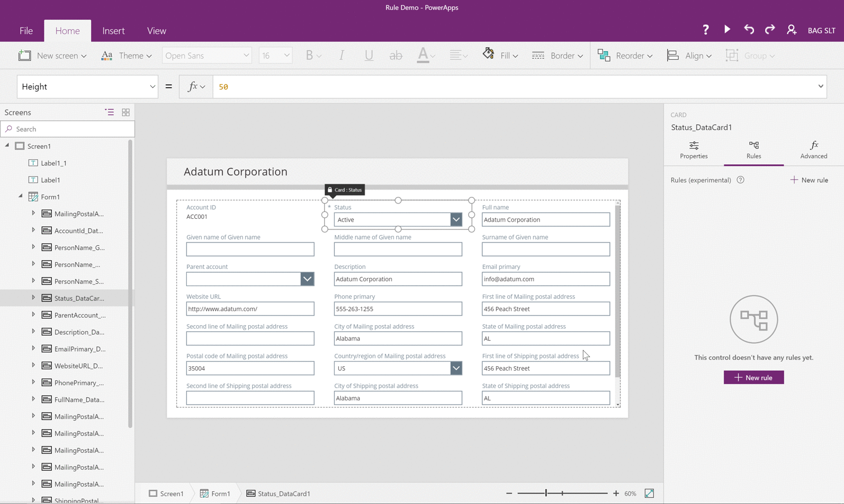Click the Preview app play icon

(x=727, y=30)
